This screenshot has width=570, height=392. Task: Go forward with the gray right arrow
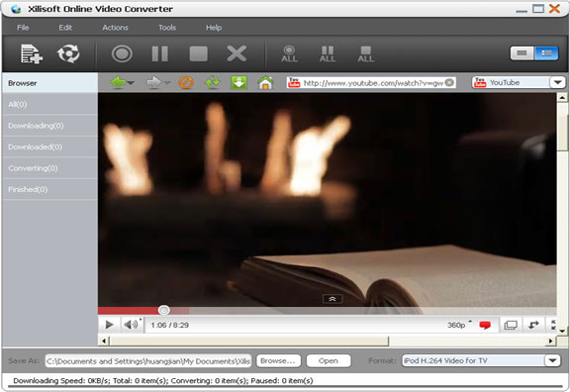pos(153,83)
